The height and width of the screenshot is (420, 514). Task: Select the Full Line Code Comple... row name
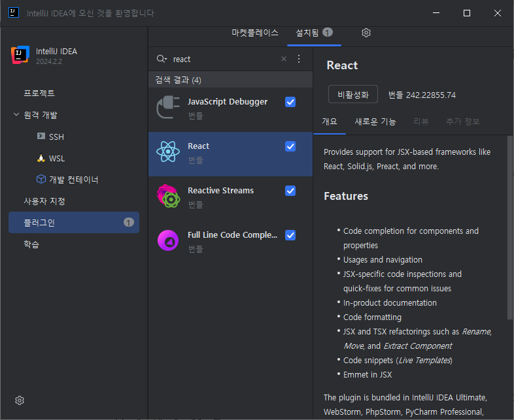click(232, 234)
